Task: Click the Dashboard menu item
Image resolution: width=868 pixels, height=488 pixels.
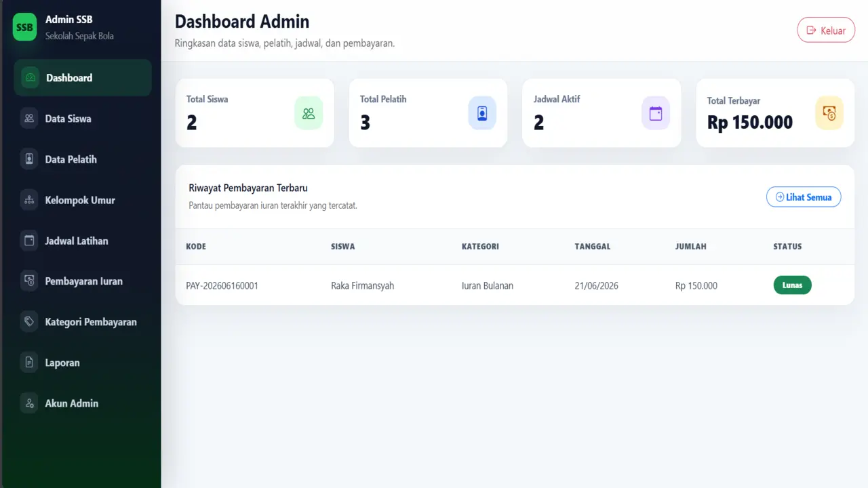Action: tap(82, 78)
